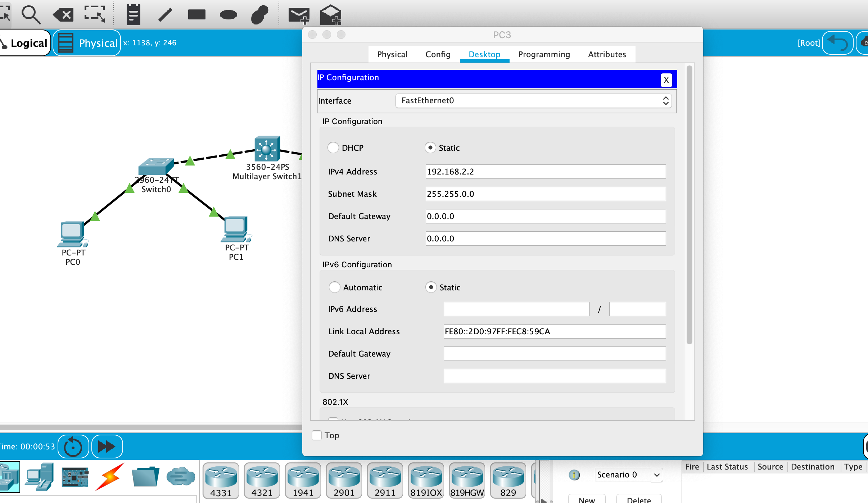Screen dimensions: 868x503
Task: Close the IP Configuration panel with X
Action: 666,80
